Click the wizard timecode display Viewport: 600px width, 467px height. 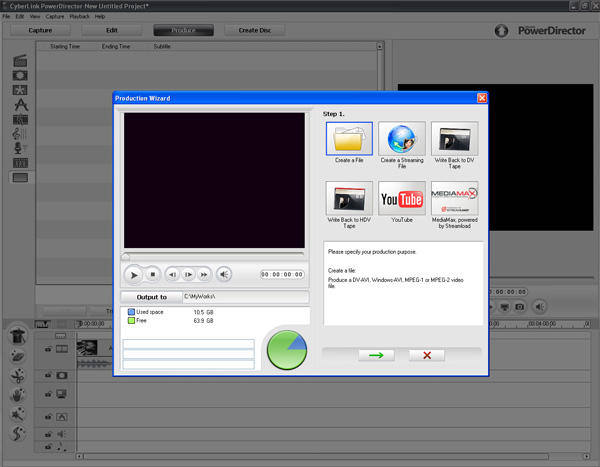click(x=282, y=274)
